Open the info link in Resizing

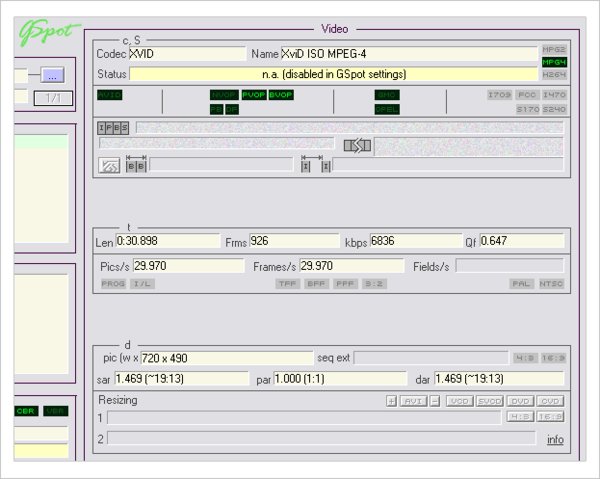tap(555, 439)
